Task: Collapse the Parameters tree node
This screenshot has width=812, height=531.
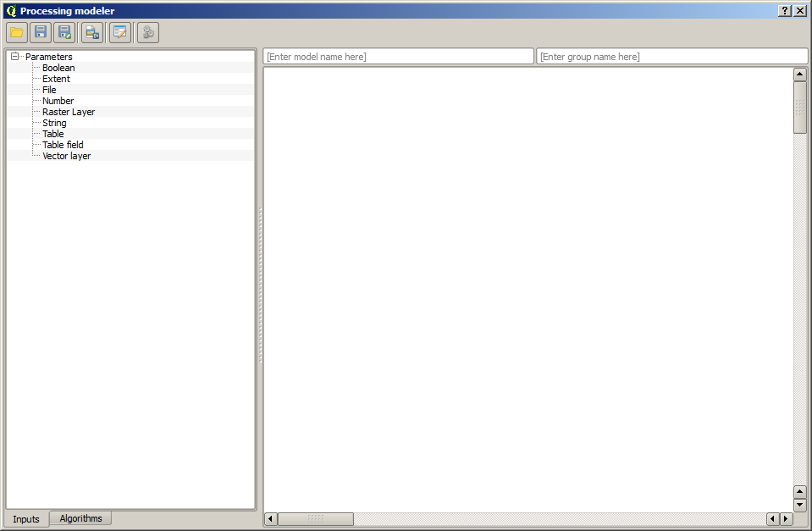Action: (x=14, y=57)
